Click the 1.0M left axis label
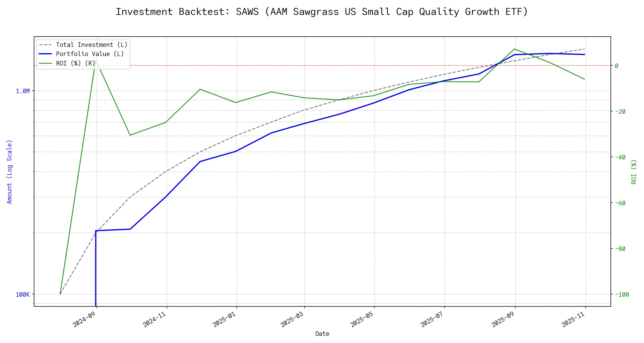The image size is (644, 343). (x=23, y=91)
